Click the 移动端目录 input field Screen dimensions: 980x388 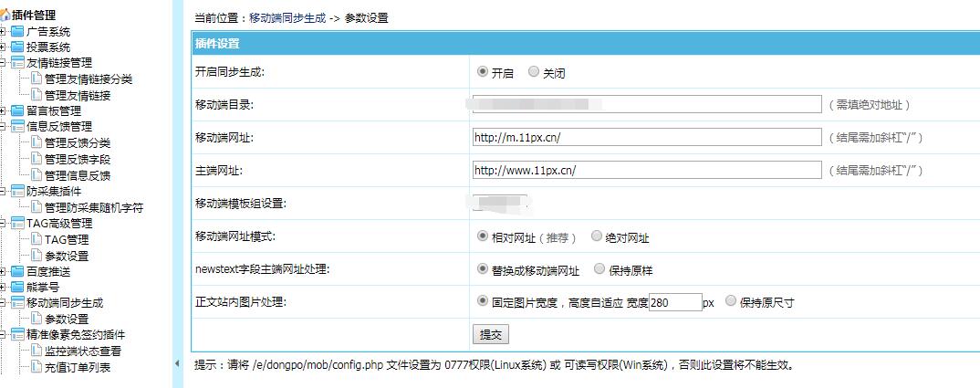pyautogui.click(x=647, y=104)
